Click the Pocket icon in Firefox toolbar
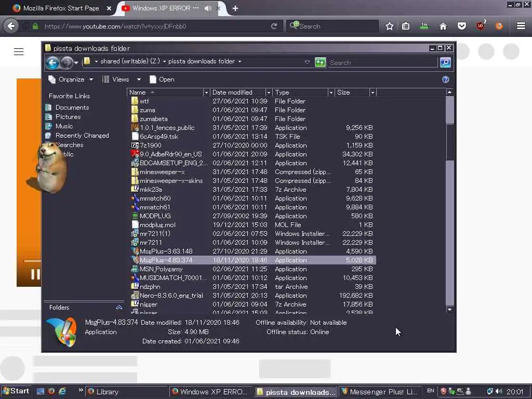 (x=462, y=26)
